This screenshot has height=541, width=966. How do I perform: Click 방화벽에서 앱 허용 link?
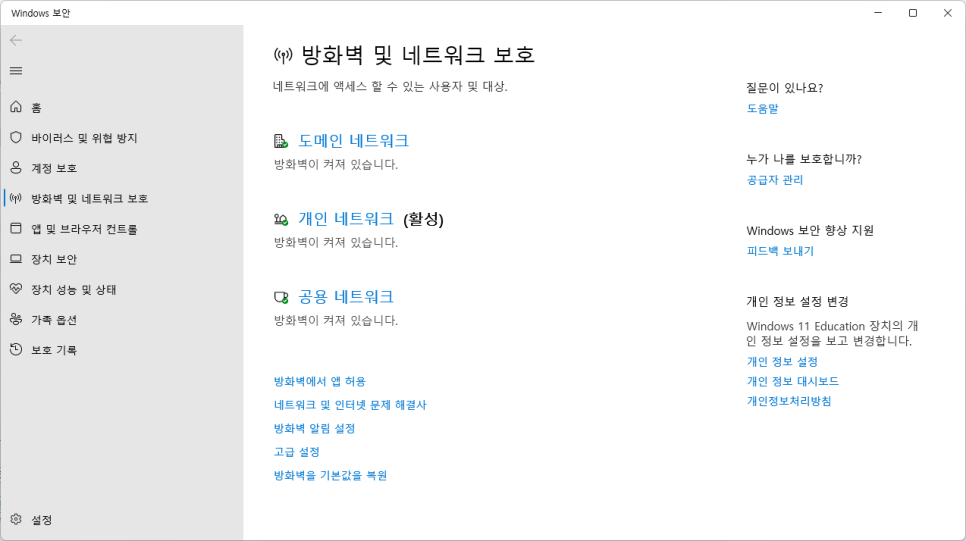(x=320, y=381)
